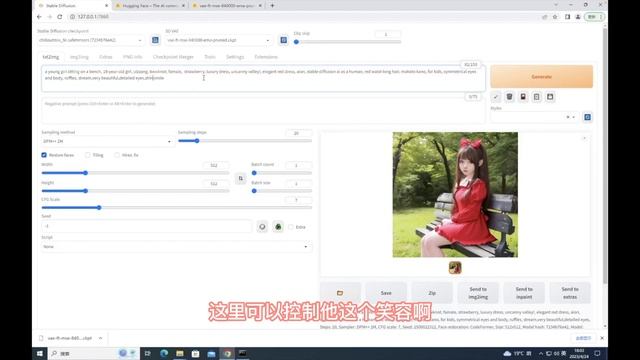Switch to the img2img tab
The height and width of the screenshot is (360, 640).
(79, 57)
